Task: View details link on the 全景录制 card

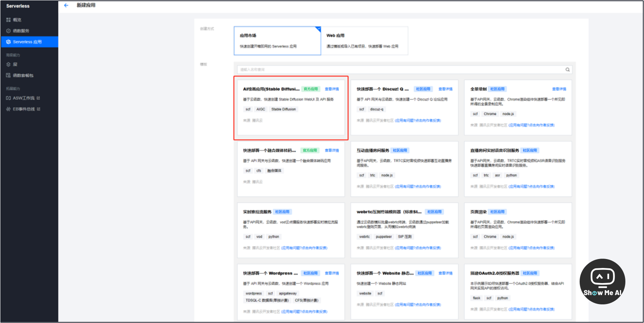Action: [x=559, y=89]
